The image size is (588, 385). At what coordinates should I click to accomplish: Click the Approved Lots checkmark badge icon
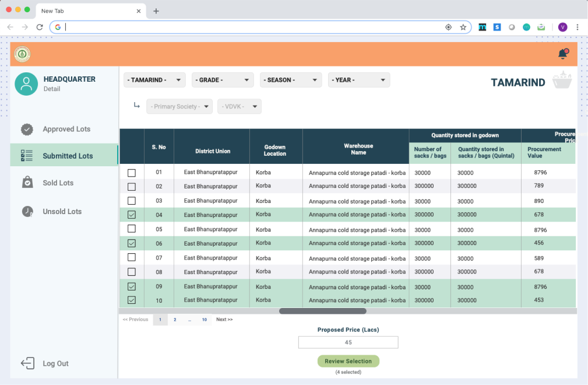point(27,129)
